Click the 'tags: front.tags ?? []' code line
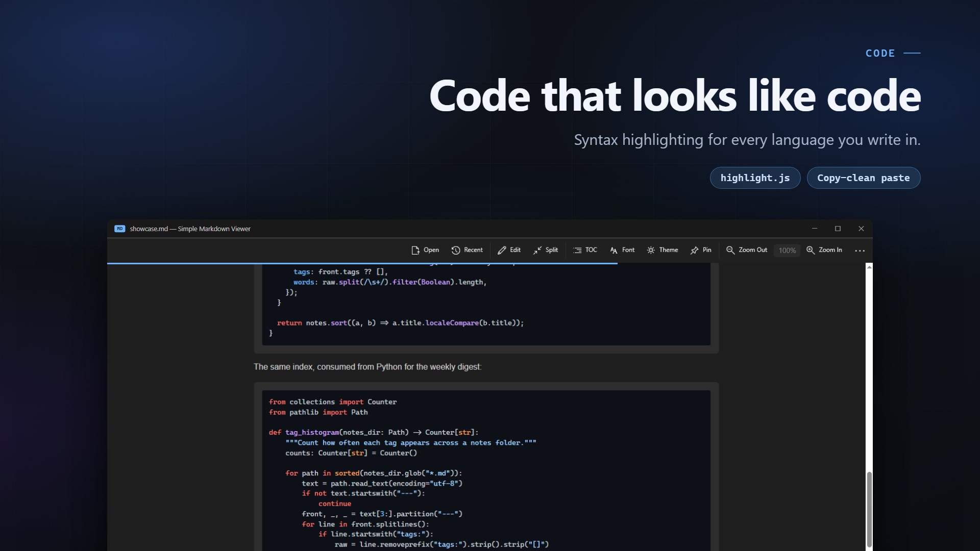This screenshot has width=980, height=551. 340,272
